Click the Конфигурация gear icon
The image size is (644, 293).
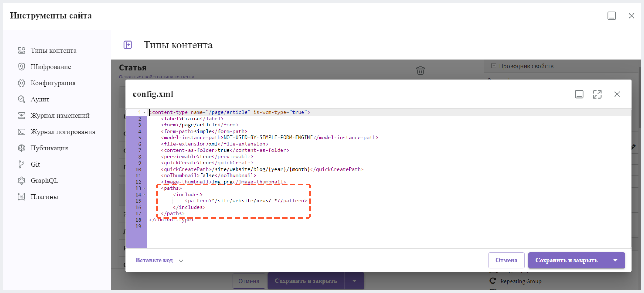pyautogui.click(x=21, y=83)
